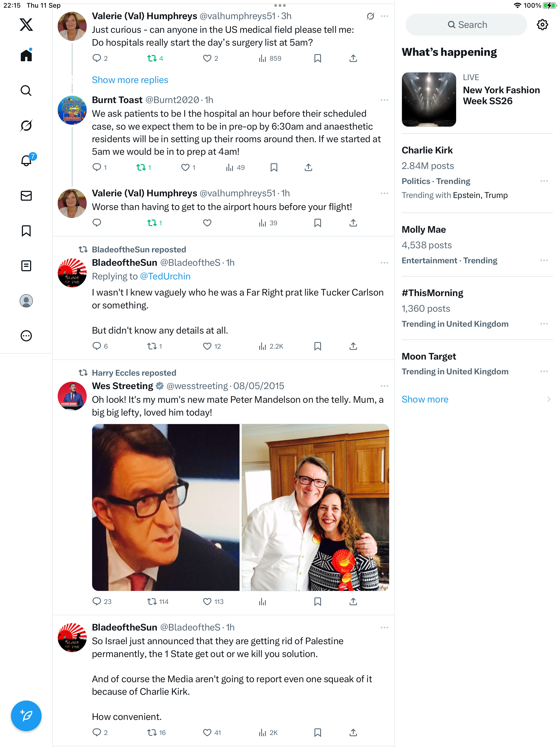The image size is (560, 747).
Task: Open the Bookmarks tab in sidebar
Action: click(x=26, y=231)
